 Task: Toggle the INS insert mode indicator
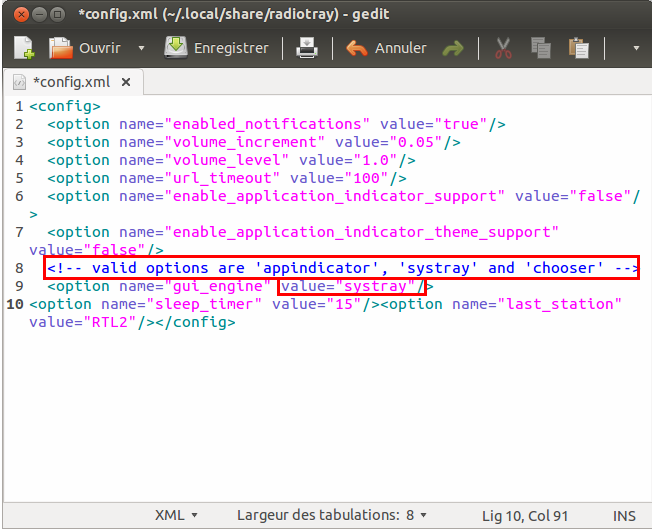tap(624, 516)
